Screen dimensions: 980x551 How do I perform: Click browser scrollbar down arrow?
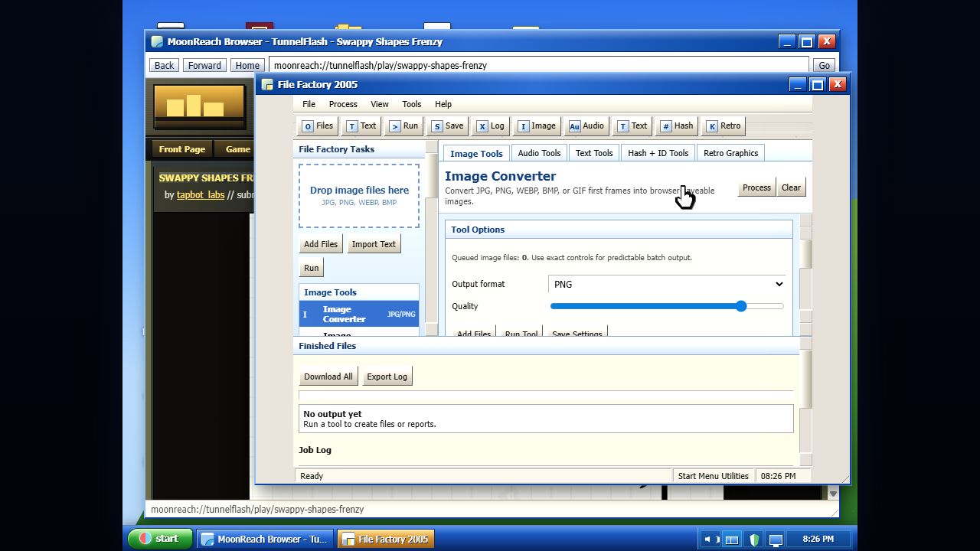point(833,494)
